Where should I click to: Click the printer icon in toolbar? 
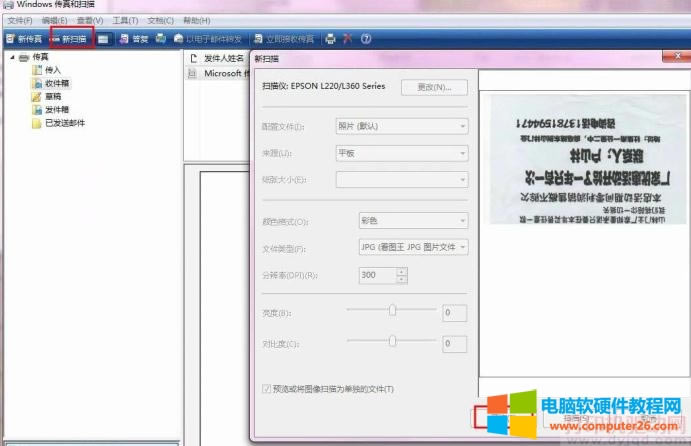tap(330, 39)
